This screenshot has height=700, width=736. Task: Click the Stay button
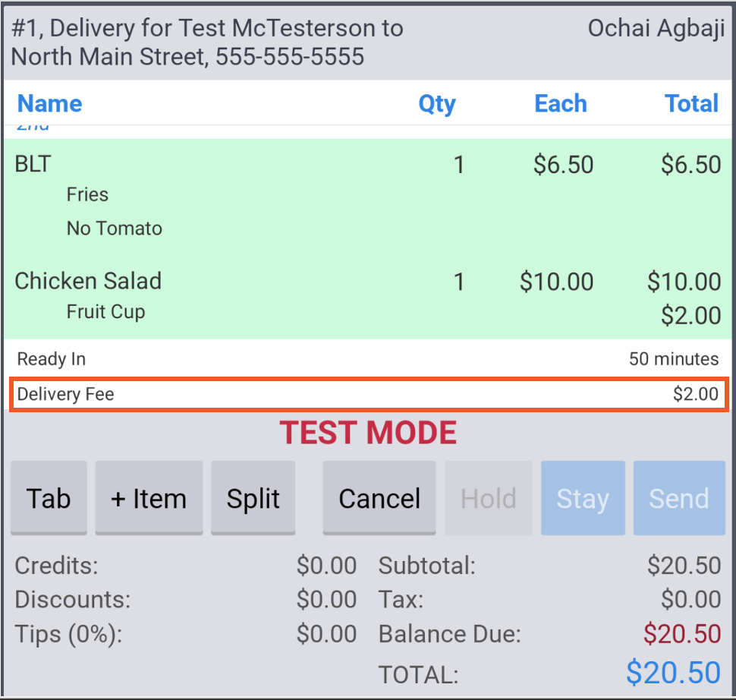pos(582,499)
